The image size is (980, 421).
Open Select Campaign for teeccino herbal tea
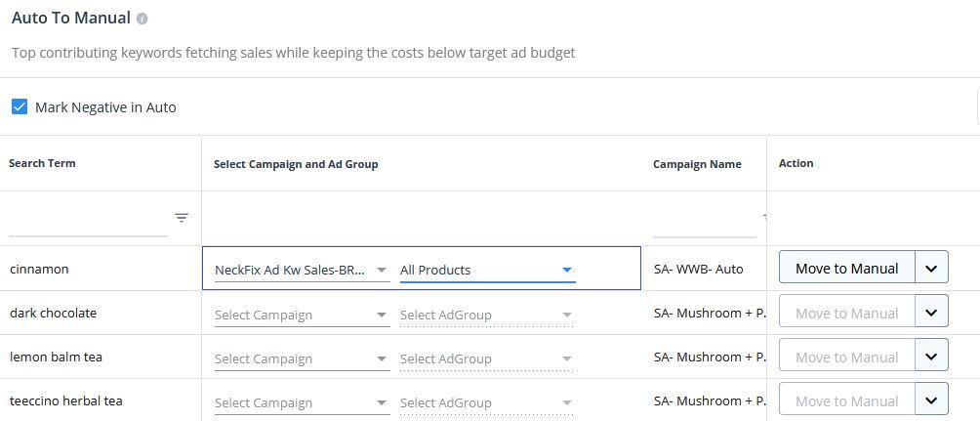click(302, 402)
